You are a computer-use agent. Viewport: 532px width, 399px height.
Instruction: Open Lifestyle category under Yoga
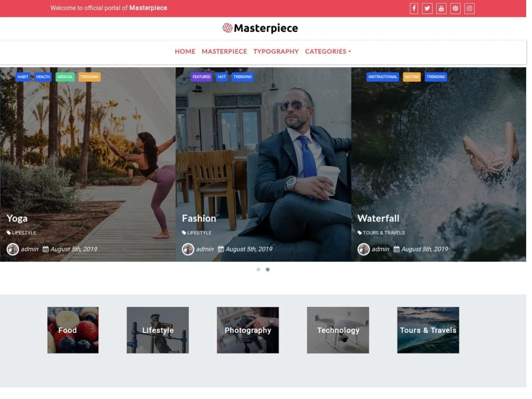click(24, 233)
